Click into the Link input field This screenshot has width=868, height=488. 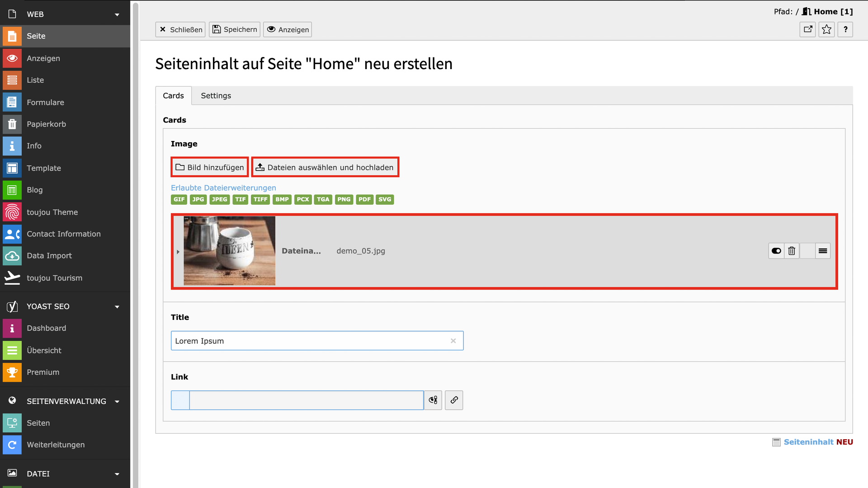coord(306,400)
